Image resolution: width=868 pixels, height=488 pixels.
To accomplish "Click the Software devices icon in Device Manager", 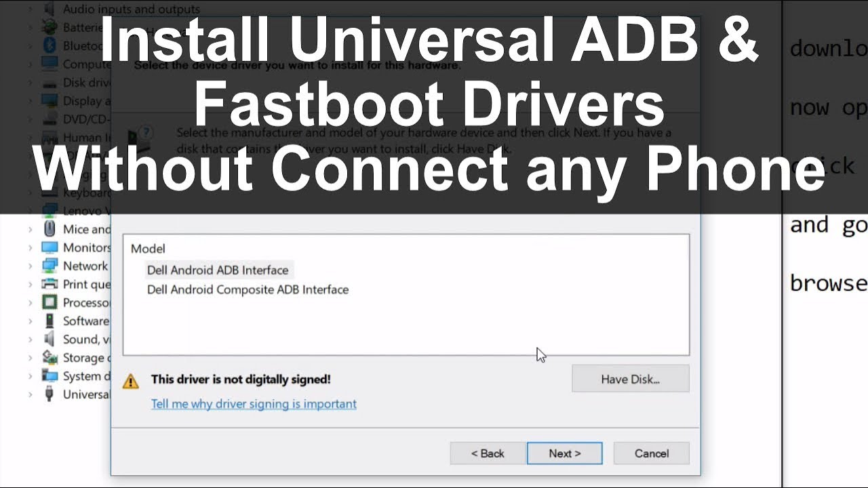I will coord(50,321).
